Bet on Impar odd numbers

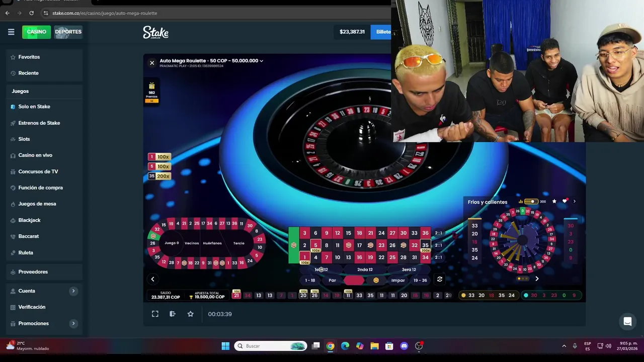[398, 280]
